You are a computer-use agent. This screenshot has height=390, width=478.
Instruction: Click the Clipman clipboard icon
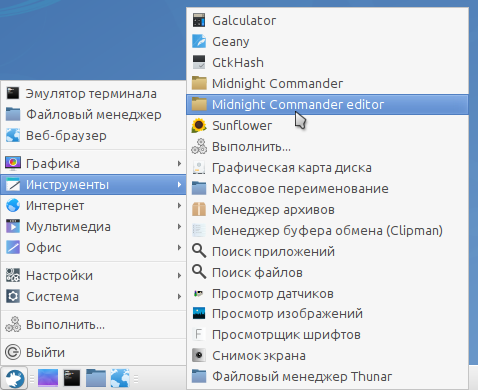tap(199, 230)
